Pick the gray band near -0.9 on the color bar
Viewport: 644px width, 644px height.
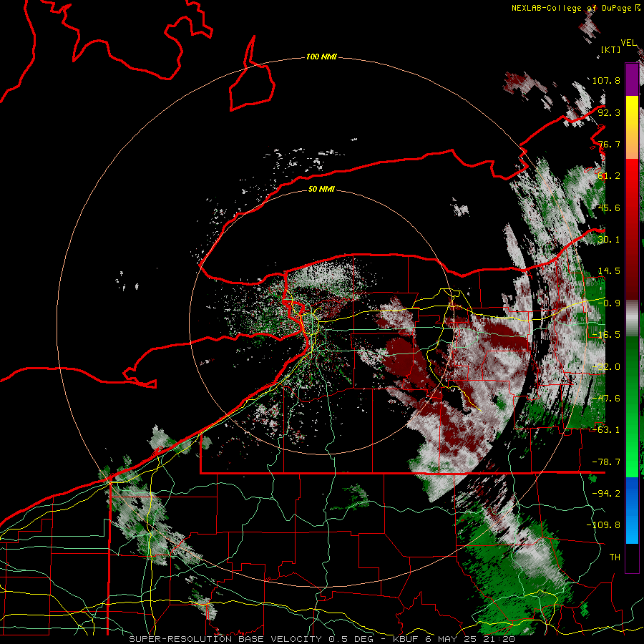click(x=632, y=318)
